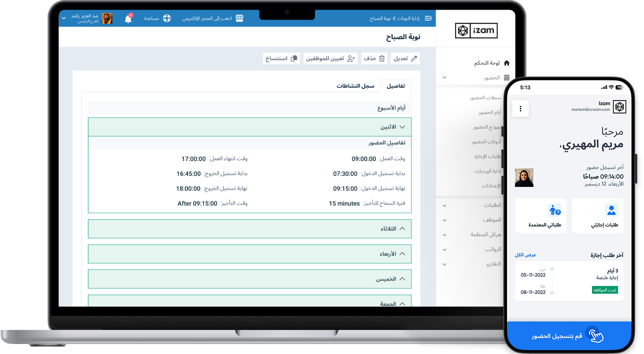Expand the الخميس day section
The image size is (644, 354).
(402, 279)
